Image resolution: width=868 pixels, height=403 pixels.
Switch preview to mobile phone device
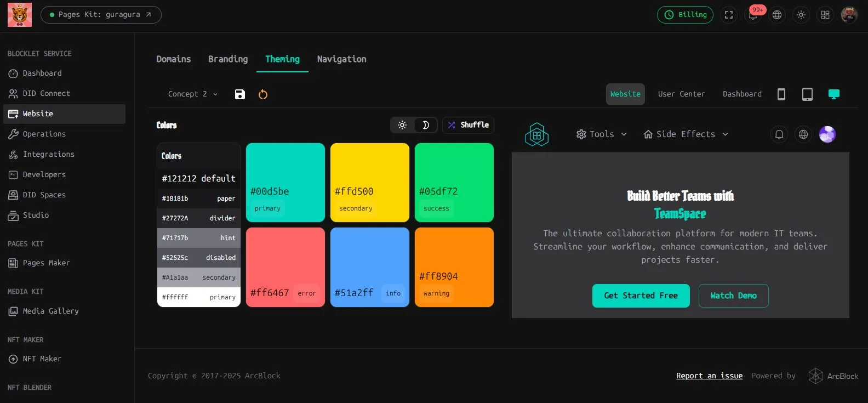[781, 94]
